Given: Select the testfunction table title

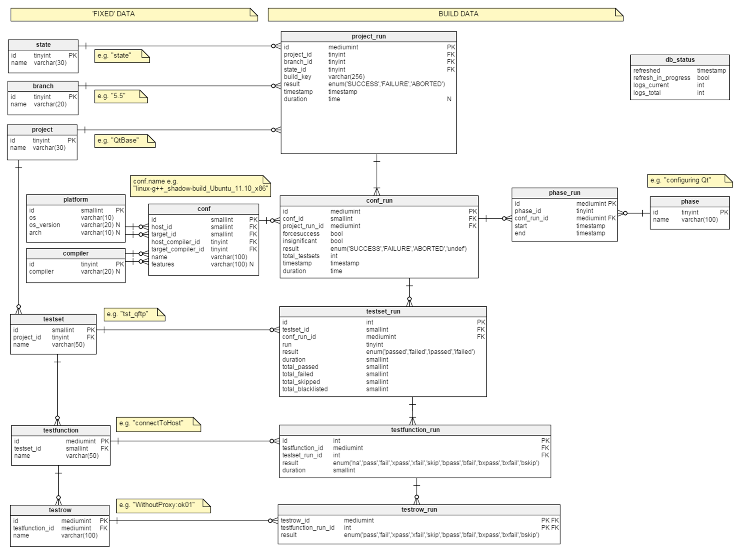Looking at the screenshot, I should [x=61, y=431].
